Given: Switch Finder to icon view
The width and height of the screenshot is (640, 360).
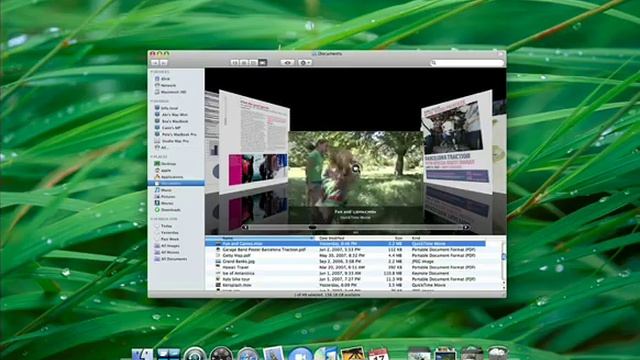Looking at the screenshot, I should tap(235, 62).
